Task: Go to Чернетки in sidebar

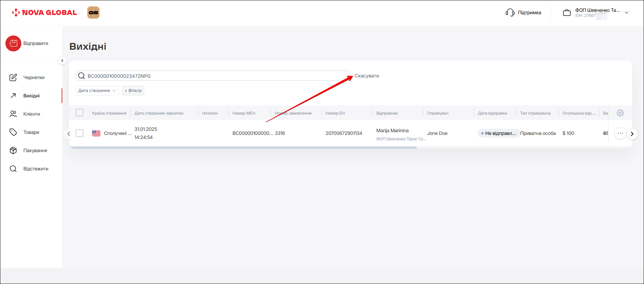Action: [34, 77]
